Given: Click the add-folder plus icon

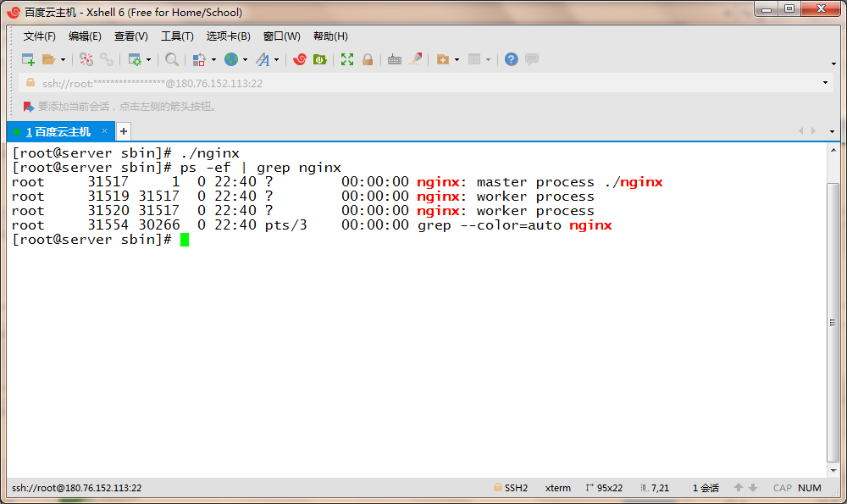Looking at the screenshot, I should click(x=443, y=59).
